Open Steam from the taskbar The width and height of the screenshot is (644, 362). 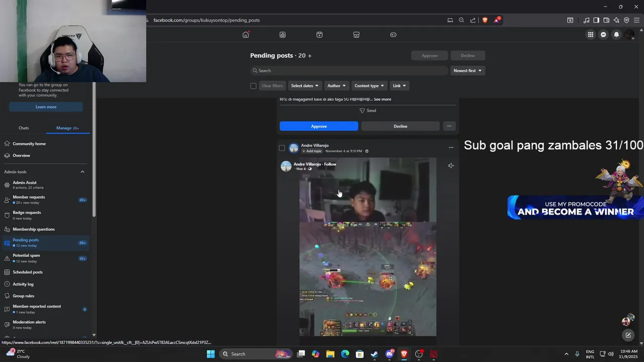pyautogui.click(x=374, y=354)
